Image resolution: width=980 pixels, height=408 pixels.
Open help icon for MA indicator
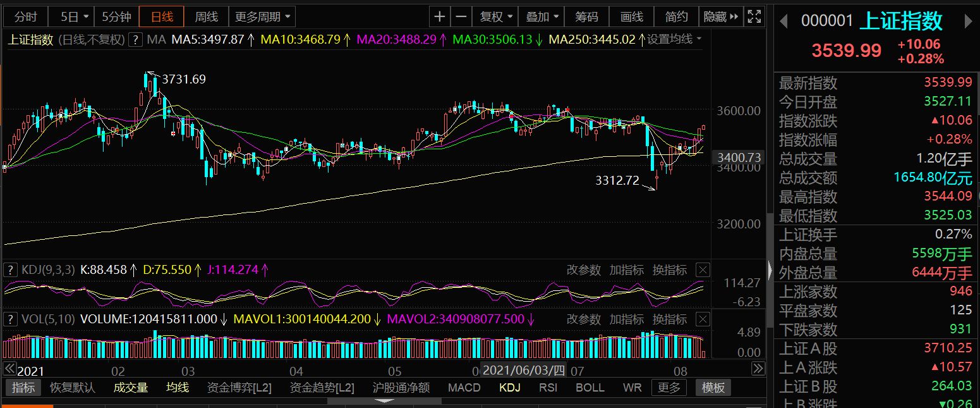(x=135, y=40)
